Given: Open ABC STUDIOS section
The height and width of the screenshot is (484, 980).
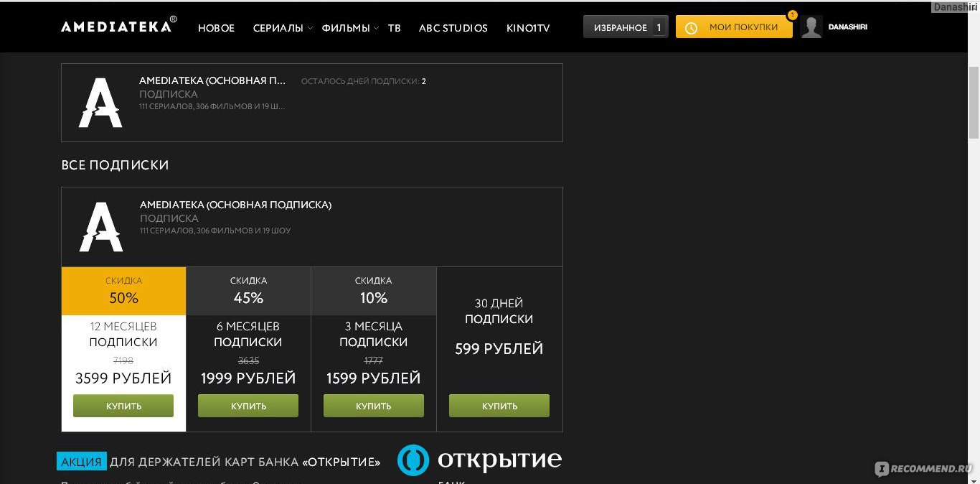Looking at the screenshot, I should click(453, 28).
